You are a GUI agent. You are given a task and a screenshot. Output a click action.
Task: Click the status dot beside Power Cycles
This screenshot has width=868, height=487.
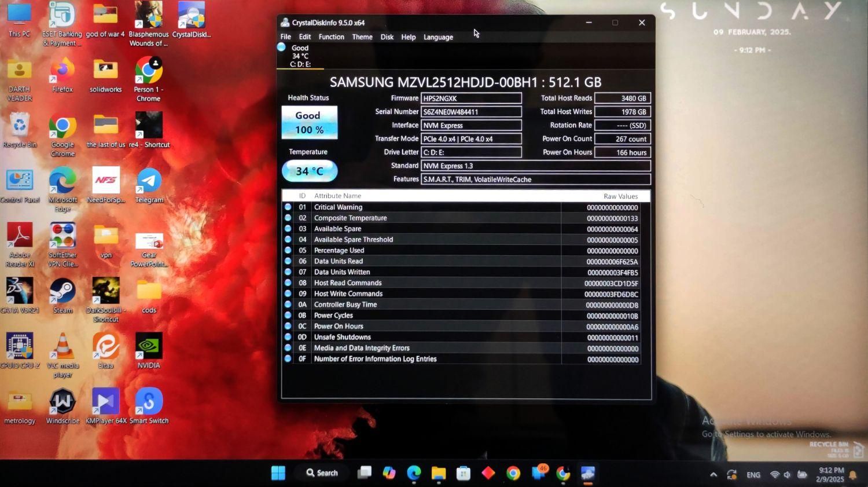(288, 316)
